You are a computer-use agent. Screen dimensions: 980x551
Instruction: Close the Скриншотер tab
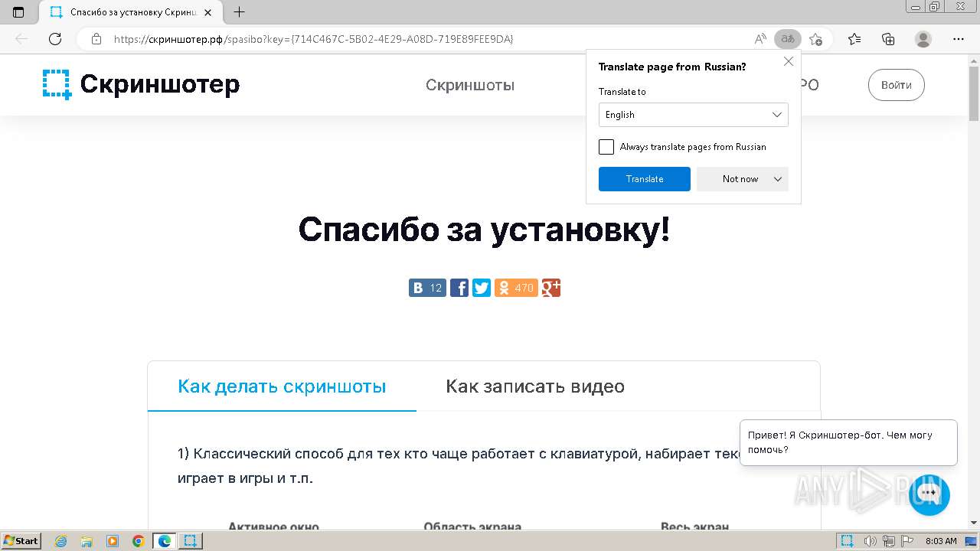[208, 12]
